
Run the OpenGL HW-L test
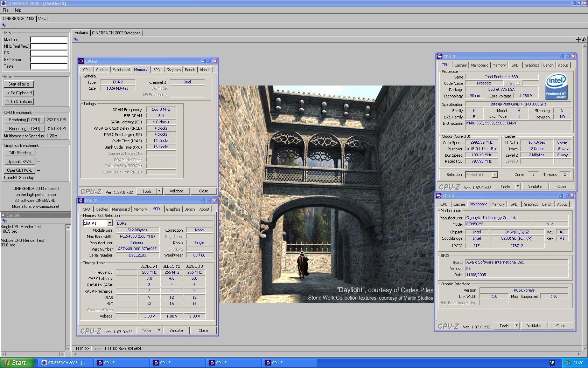(20, 170)
